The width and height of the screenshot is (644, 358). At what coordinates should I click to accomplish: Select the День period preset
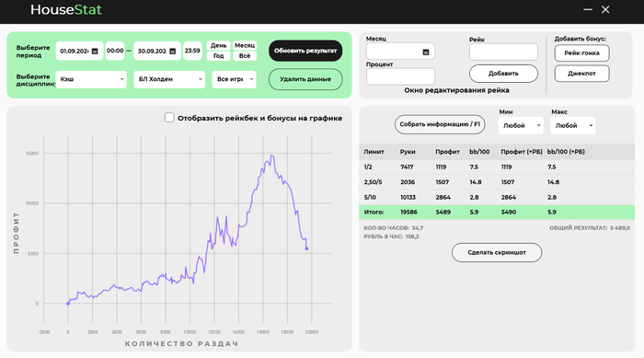[x=219, y=46]
